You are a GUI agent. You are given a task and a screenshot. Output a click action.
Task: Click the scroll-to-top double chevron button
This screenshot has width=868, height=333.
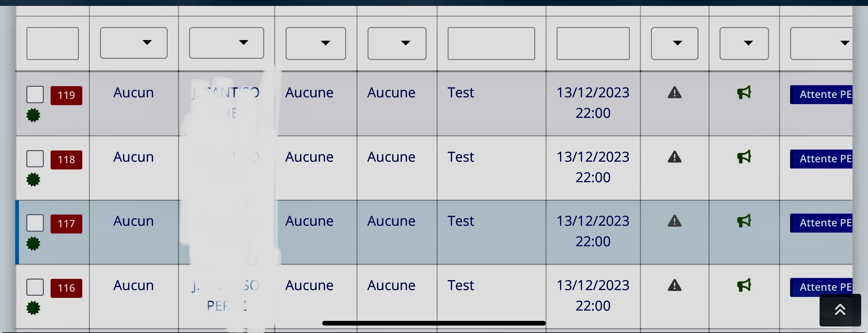pyautogui.click(x=840, y=310)
